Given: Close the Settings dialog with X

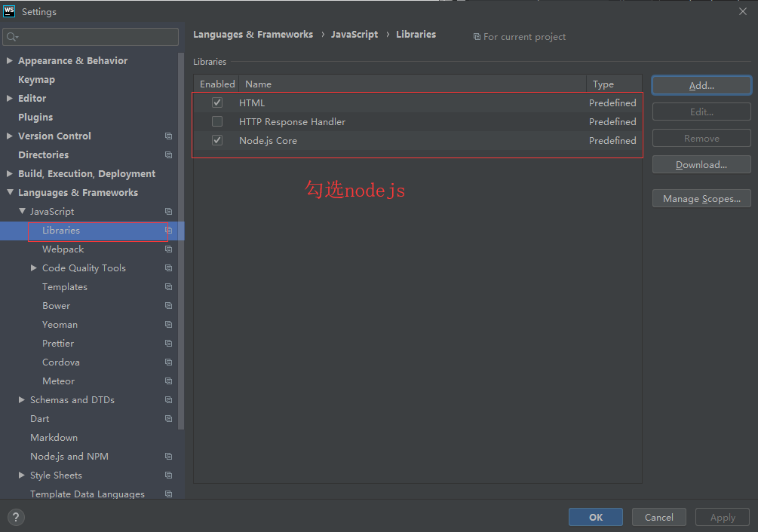Looking at the screenshot, I should pos(743,11).
